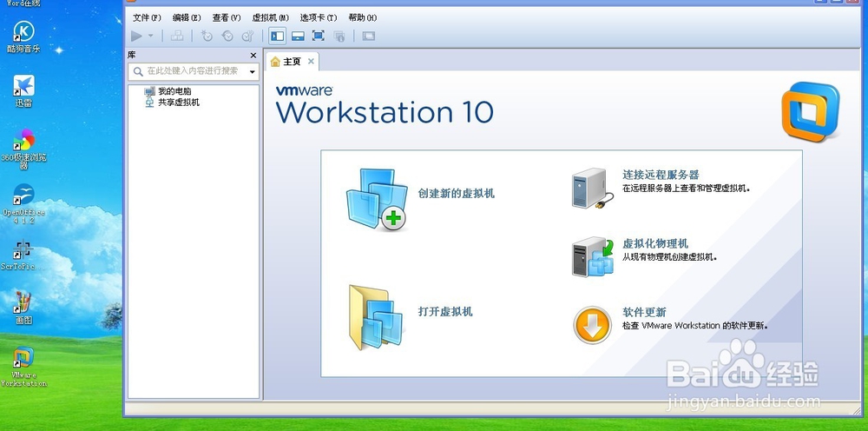Open the library search dropdown arrow
The width and height of the screenshot is (868, 431).
coord(253,71)
